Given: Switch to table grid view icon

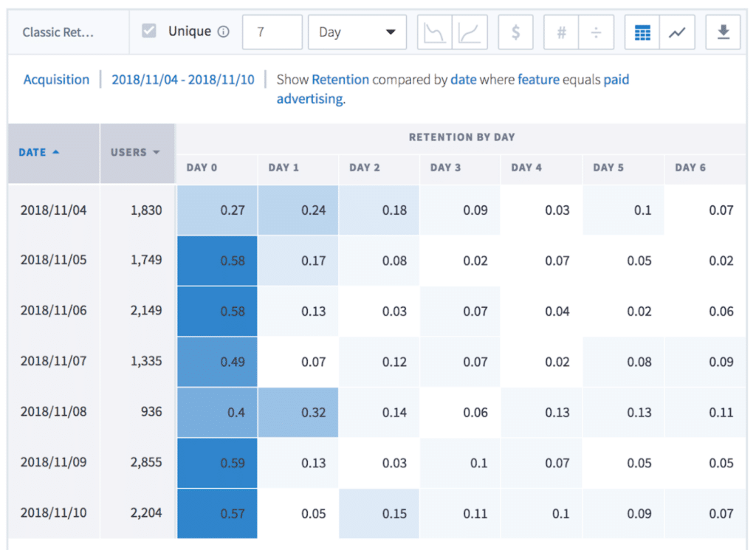Looking at the screenshot, I should (x=642, y=33).
